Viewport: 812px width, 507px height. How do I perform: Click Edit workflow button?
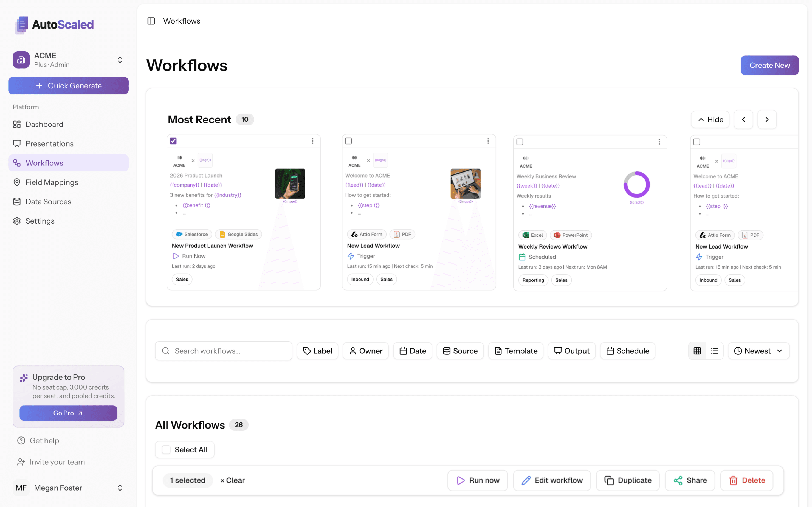[552, 480]
